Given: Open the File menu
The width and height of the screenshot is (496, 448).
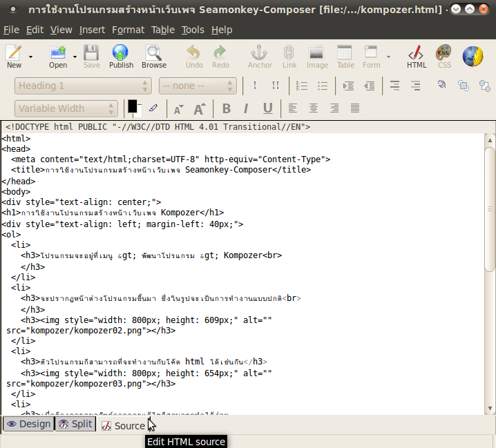Looking at the screenshot, I should pos(11,30).
